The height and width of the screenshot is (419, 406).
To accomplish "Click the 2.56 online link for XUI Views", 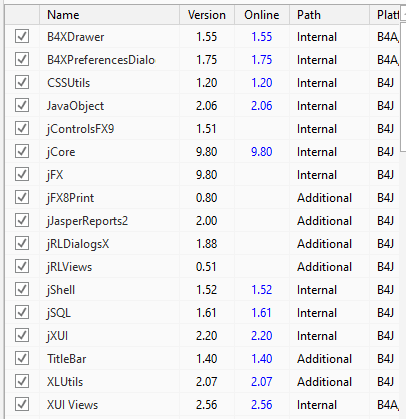I will 262,405.
